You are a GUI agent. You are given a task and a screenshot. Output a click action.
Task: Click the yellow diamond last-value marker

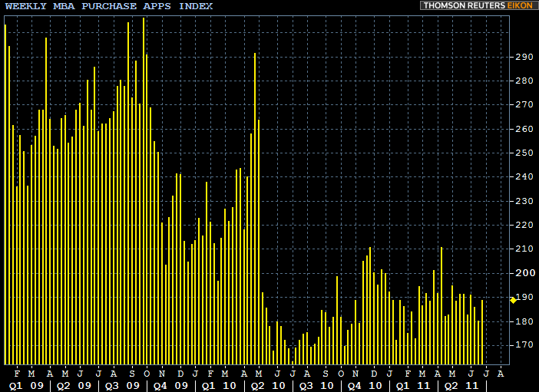tap(513, 300)
